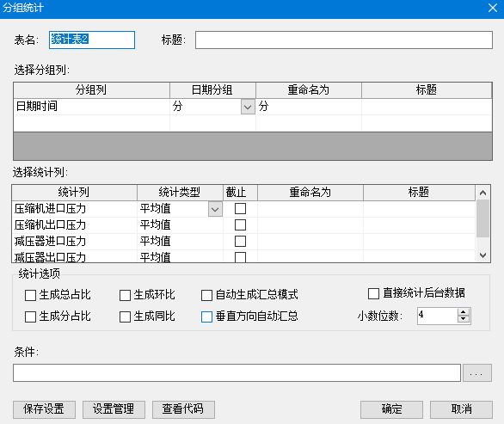Image resolution: width=504 pixels, height=424 pixels.
Task: Open the 日期分组 dropdown showing 分
Action: pyautogui.click(x=248, y=107)
